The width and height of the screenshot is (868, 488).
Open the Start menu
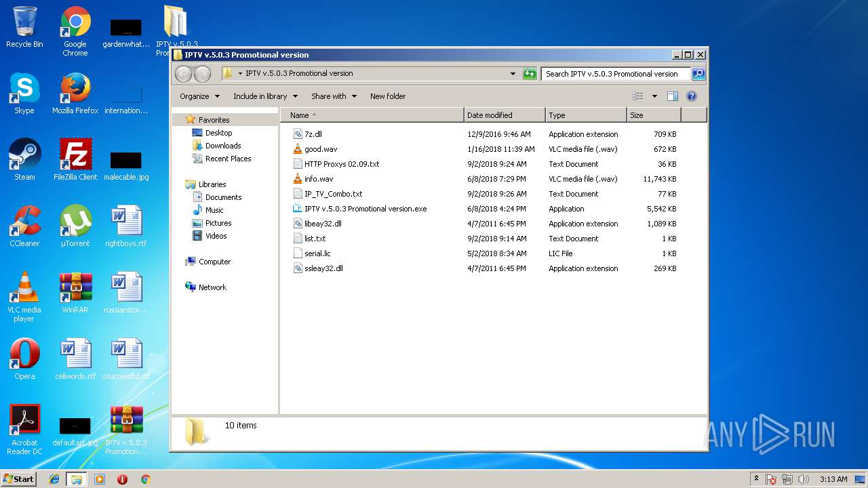coord(19,479)
